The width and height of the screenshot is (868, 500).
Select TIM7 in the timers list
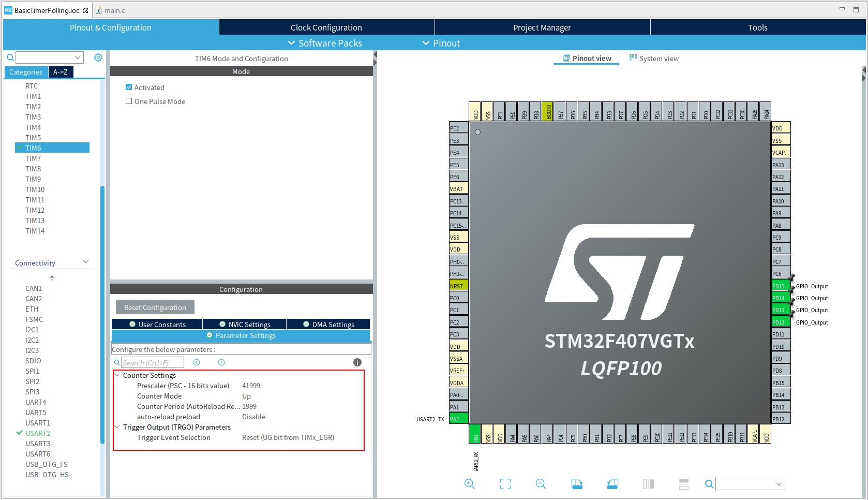tap(33, 158)
